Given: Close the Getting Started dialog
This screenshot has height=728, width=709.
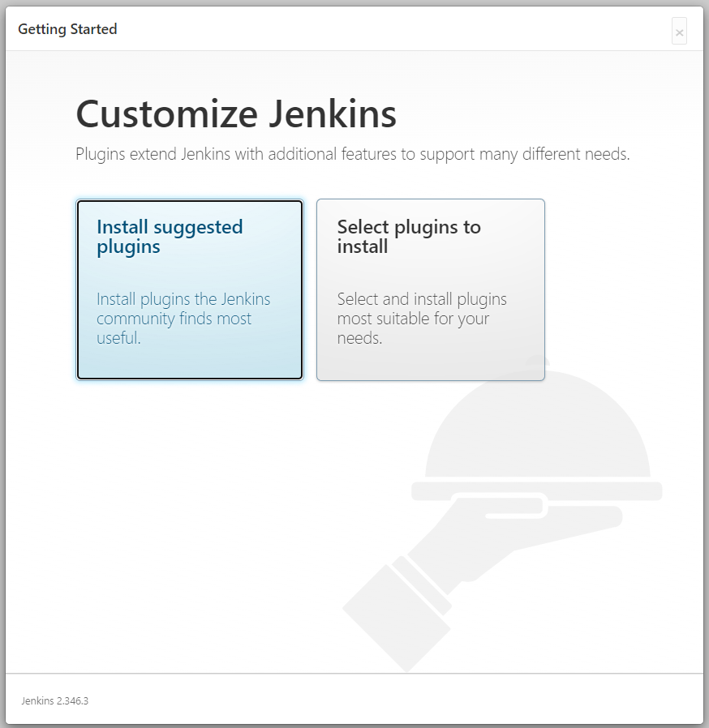Looking at the screenshot, I should pos(679,32).
